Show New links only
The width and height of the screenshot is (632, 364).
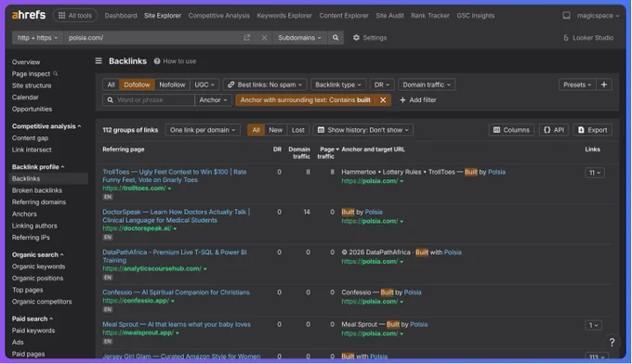coord(275,130)
